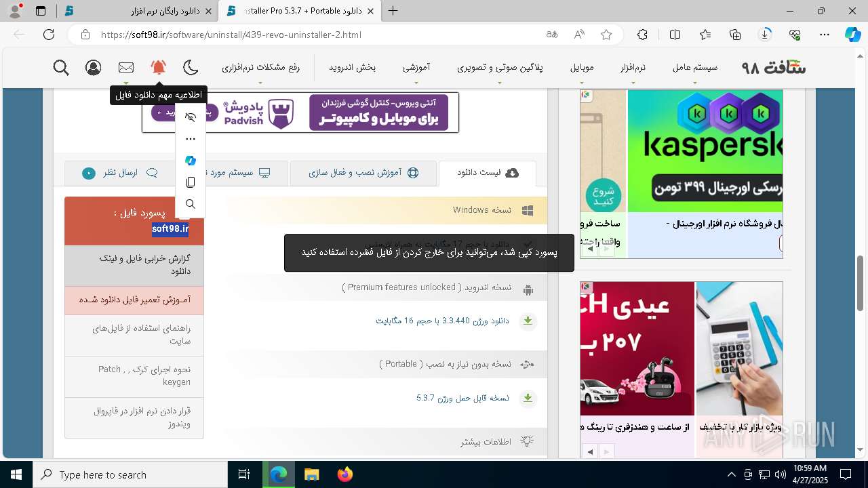Open the translate page icon in address bar
Viewport: 868px width, 488px height.
[552, 35]
